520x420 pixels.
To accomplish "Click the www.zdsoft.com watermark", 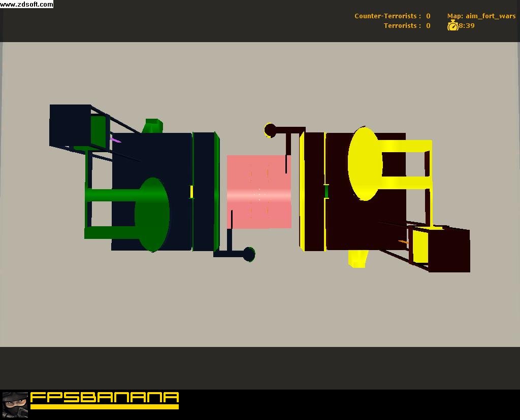I will (26, 4).
